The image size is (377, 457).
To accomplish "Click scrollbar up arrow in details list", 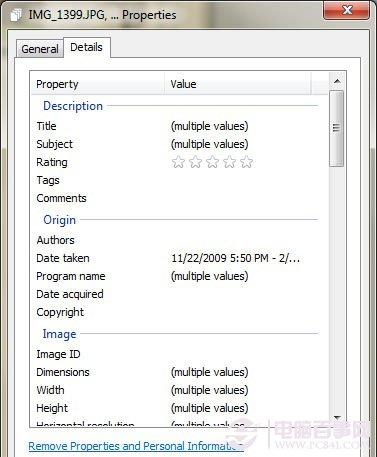I will [337, 81].
